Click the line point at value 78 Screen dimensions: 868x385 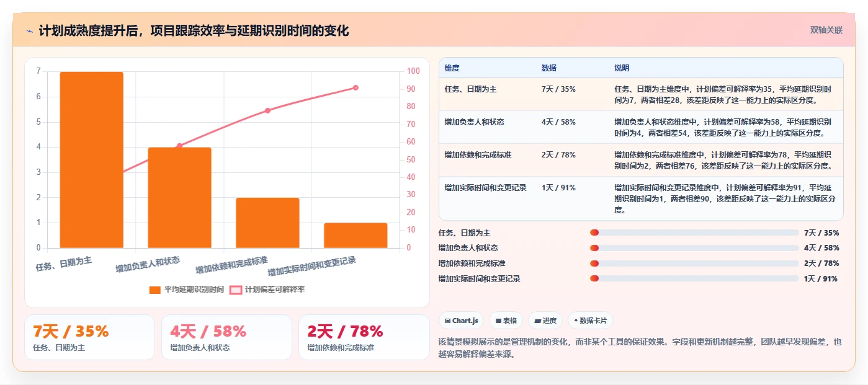tap(267, 110)
